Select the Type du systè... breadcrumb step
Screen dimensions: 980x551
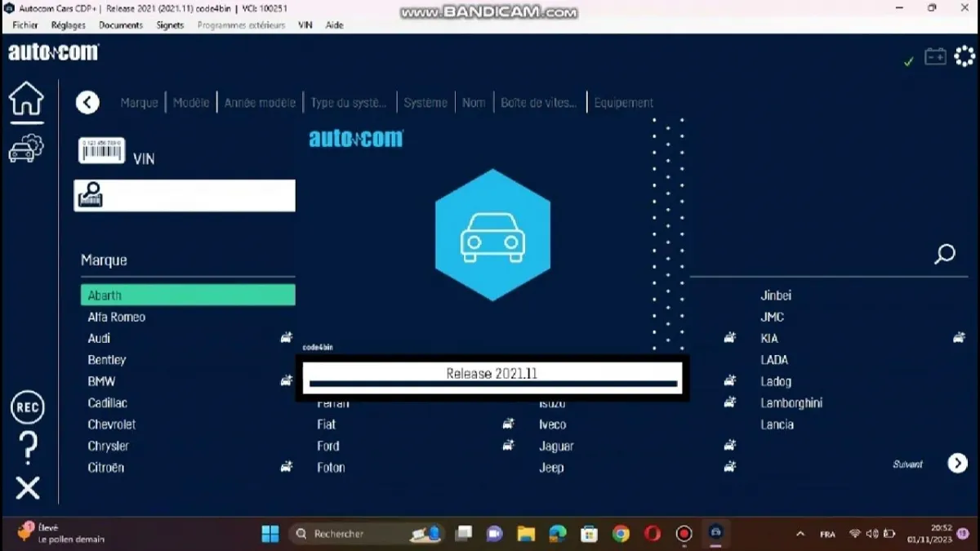tap(349, 103)
